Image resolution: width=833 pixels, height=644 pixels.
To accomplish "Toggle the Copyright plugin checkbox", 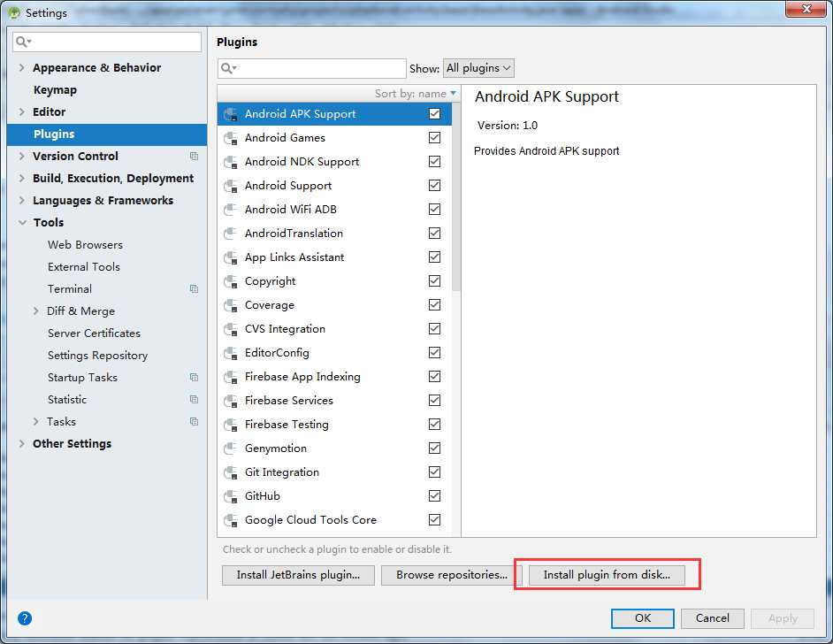I will (x=434, y=281).
